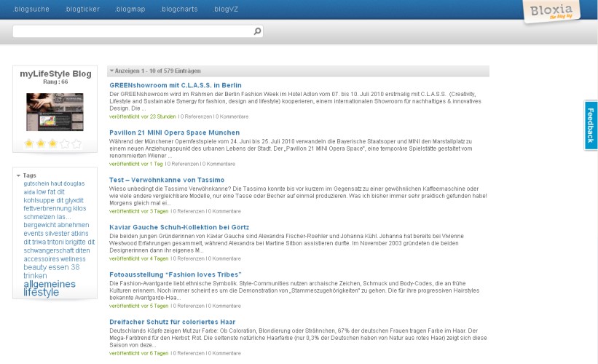The image size is (598, 364).
Task: Collapse the 'Anzeigen 1 - 10 of 579 Einträgen' header
Action: click(298, 71)
